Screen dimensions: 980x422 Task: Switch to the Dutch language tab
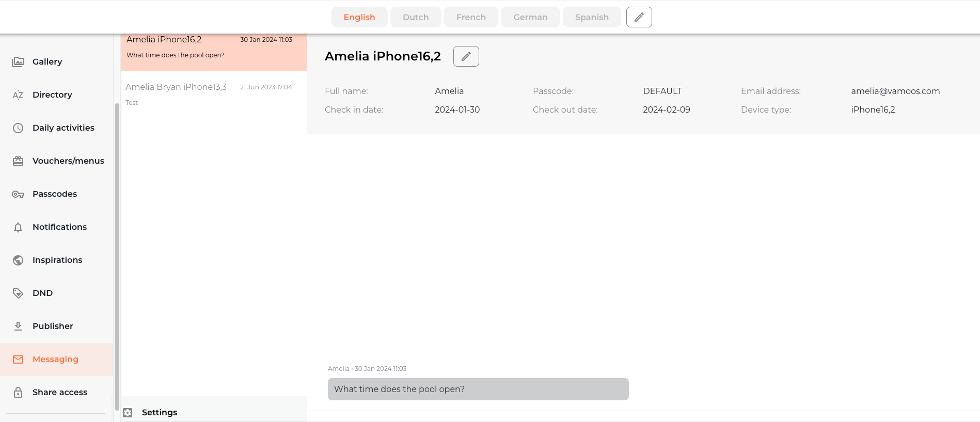416,17
